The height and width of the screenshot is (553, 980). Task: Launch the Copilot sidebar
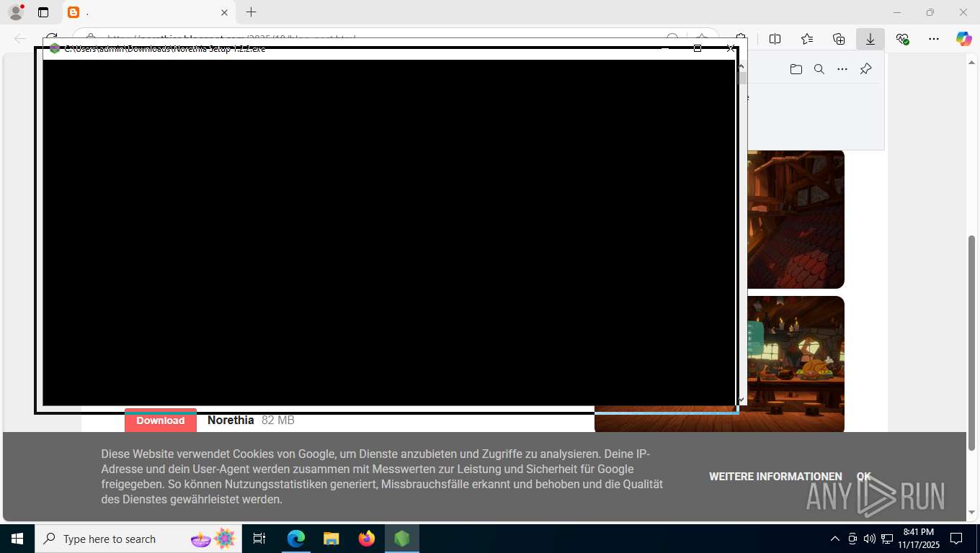pos(964,39)
